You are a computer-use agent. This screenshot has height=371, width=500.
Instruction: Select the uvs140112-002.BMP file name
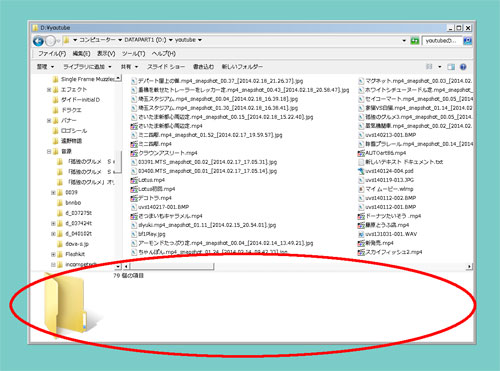(x=391, y=198)
